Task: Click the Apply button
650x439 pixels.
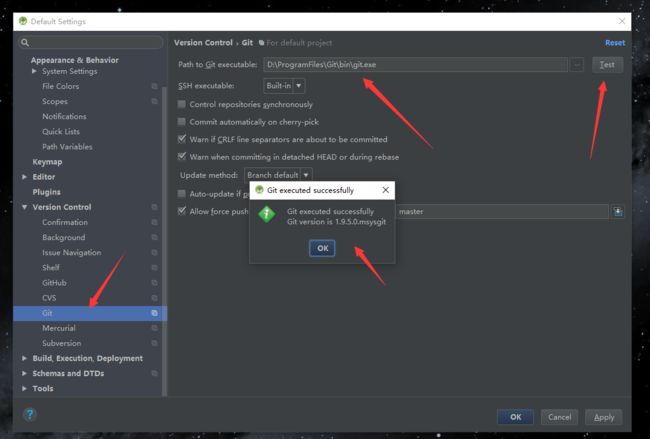Action: pos(604,417)
